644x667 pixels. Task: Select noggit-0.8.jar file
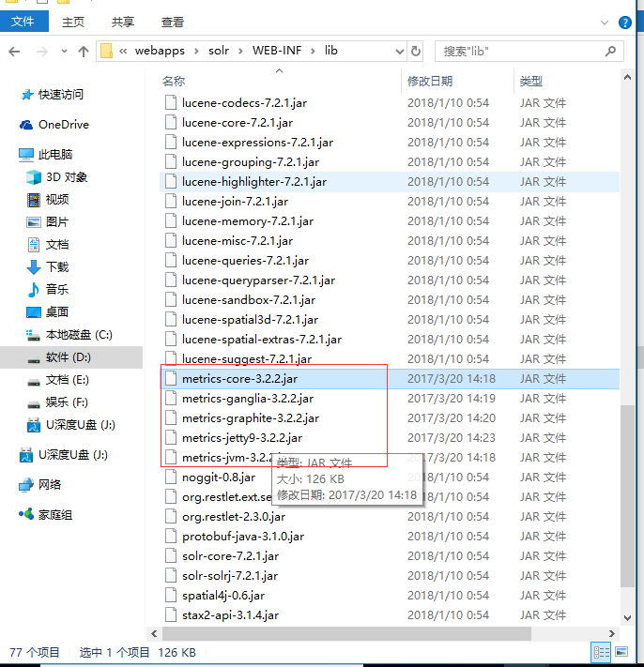pos(219,478)
